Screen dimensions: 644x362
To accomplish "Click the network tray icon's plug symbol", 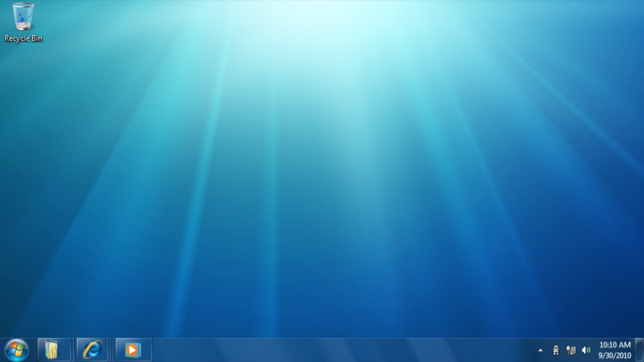I will tap(568, 349).
